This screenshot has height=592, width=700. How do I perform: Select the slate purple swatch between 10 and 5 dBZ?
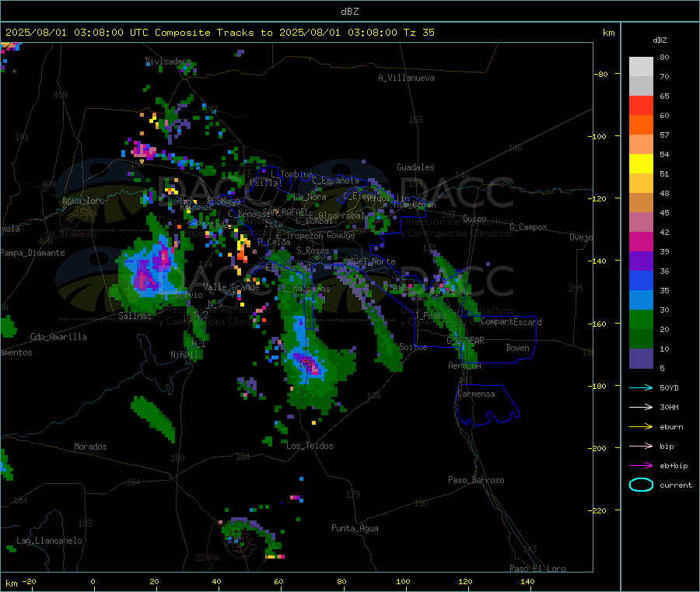pos(641,359)
